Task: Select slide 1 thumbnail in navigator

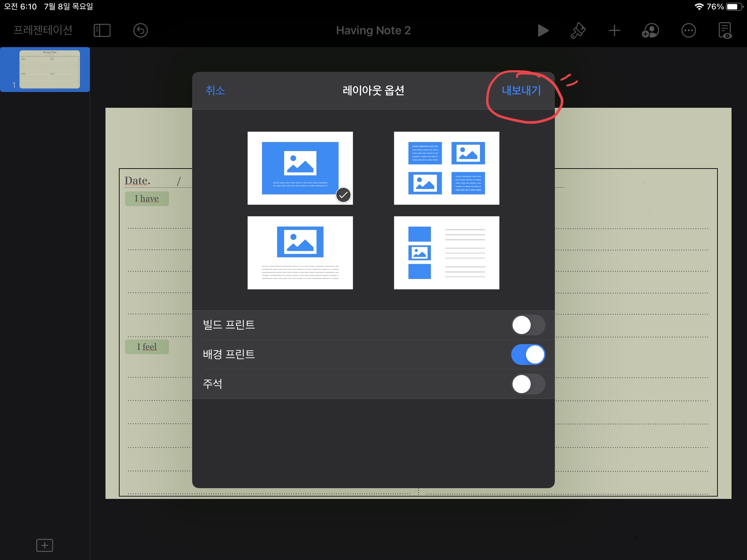Action: point(50,69)
